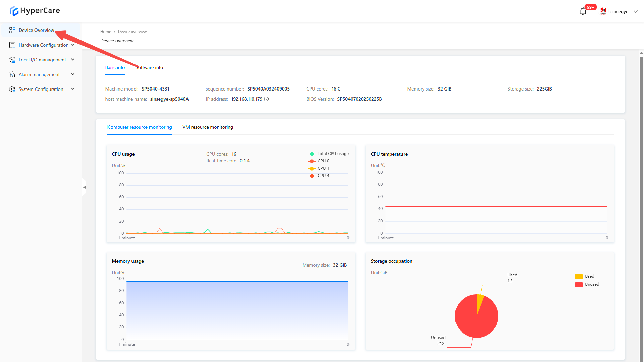The width and height of the screenshot is (644, 362).
Task: Click the System Configuration gear icon
Action: click(12, 89)
